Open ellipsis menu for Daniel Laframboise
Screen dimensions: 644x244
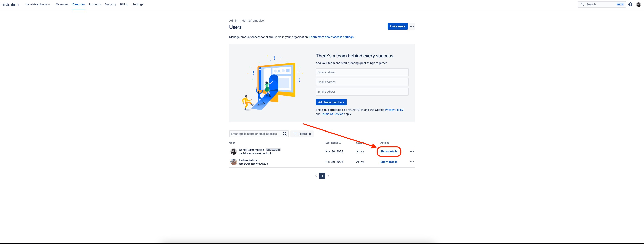(412, 151)
